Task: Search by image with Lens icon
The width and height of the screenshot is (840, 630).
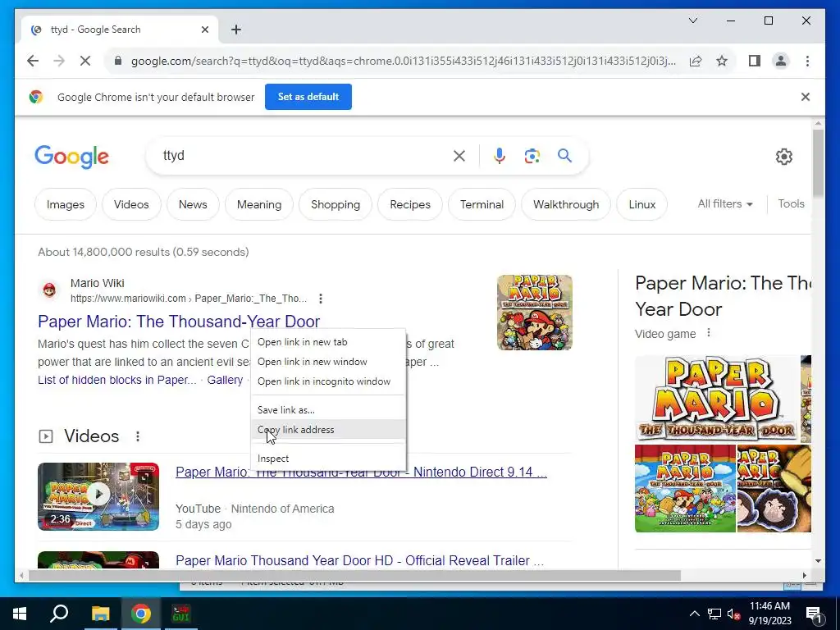Action: click(x=532, y=156)
